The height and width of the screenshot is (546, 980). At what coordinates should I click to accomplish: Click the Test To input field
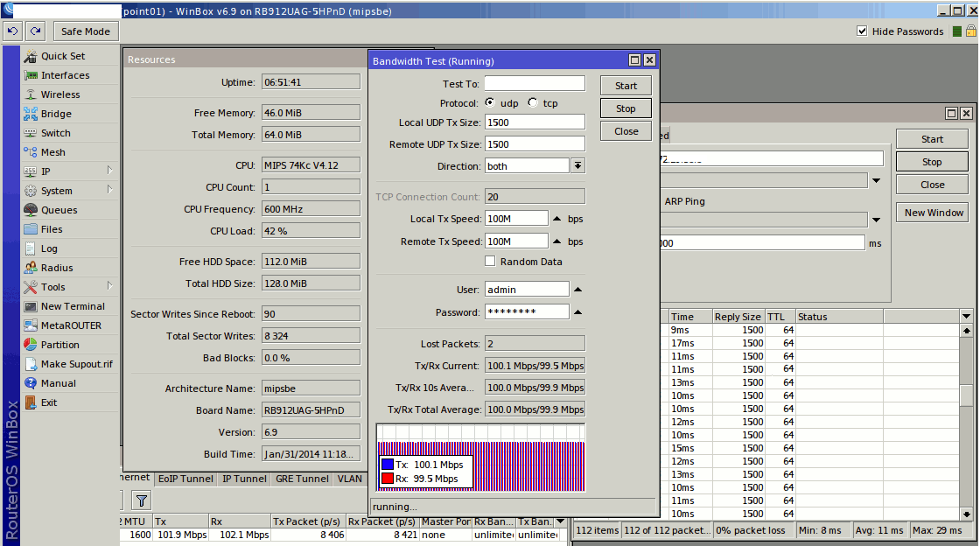click(x=535, y=84)
